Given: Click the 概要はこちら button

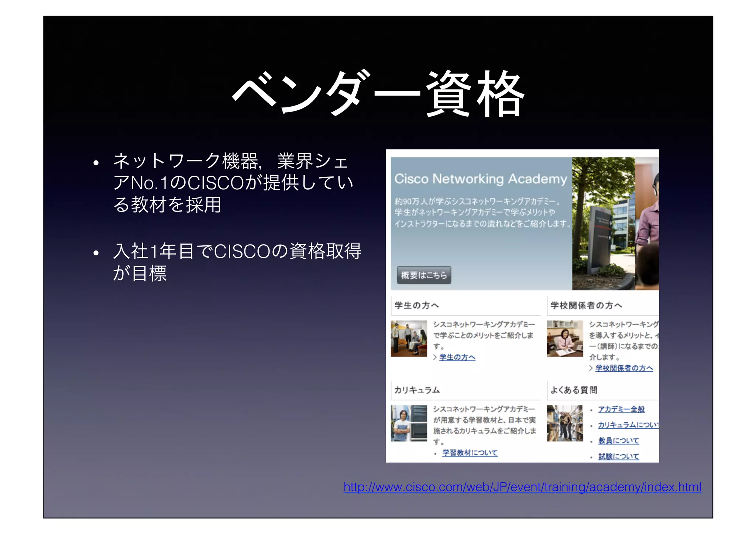Looking at the screenshot, I should pos(424,275).
